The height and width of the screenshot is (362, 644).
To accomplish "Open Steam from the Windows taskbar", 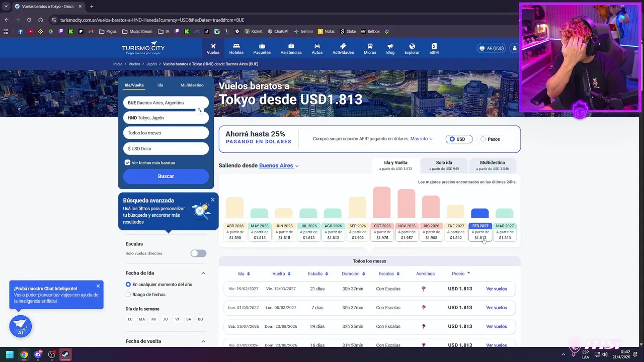I will click(x=65, y=354).
